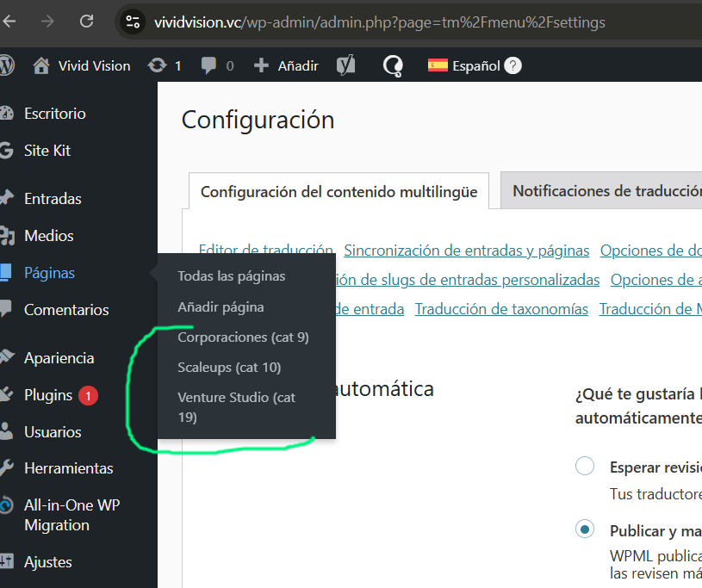Choose Añadir página from Páginas flyout
This screenshot has height=588, width=702.
click(x=221, y=306)
